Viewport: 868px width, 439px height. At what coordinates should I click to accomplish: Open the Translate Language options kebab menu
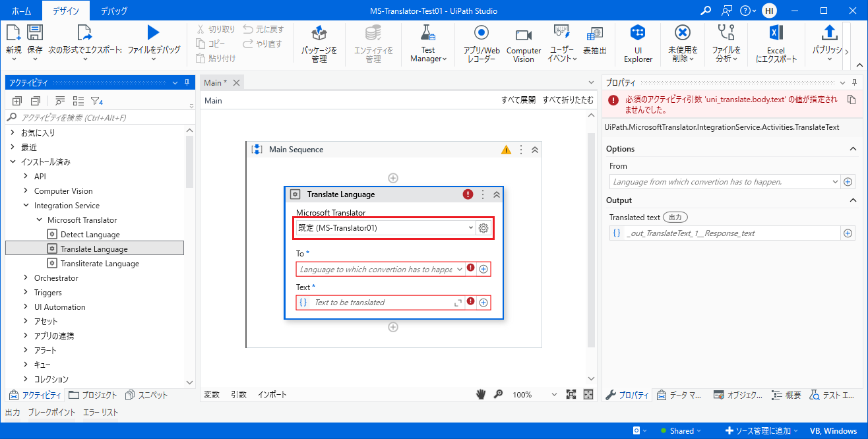point(483,194)
